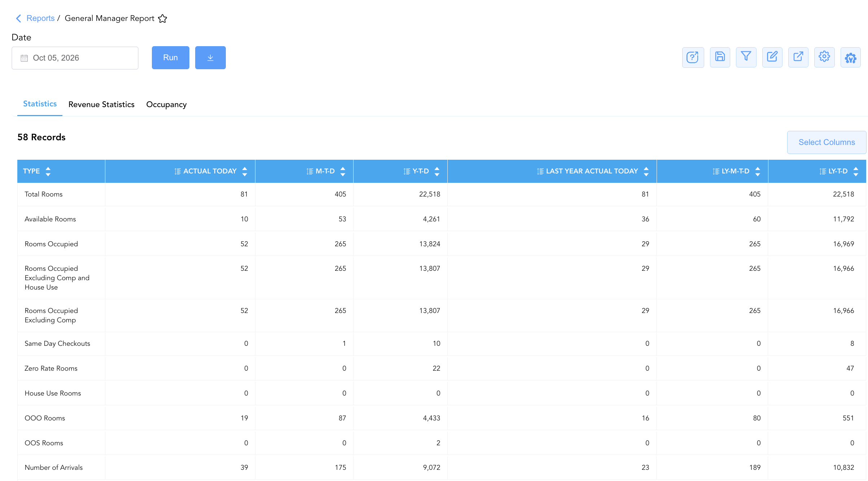Open Select Columns
868x481 pixels.
(x=827, y=142)
